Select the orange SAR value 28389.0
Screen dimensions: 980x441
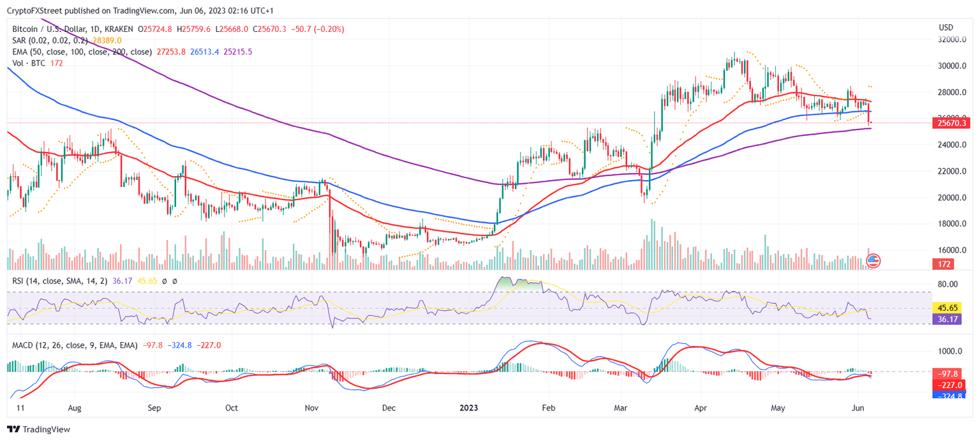tap(107, 40)
